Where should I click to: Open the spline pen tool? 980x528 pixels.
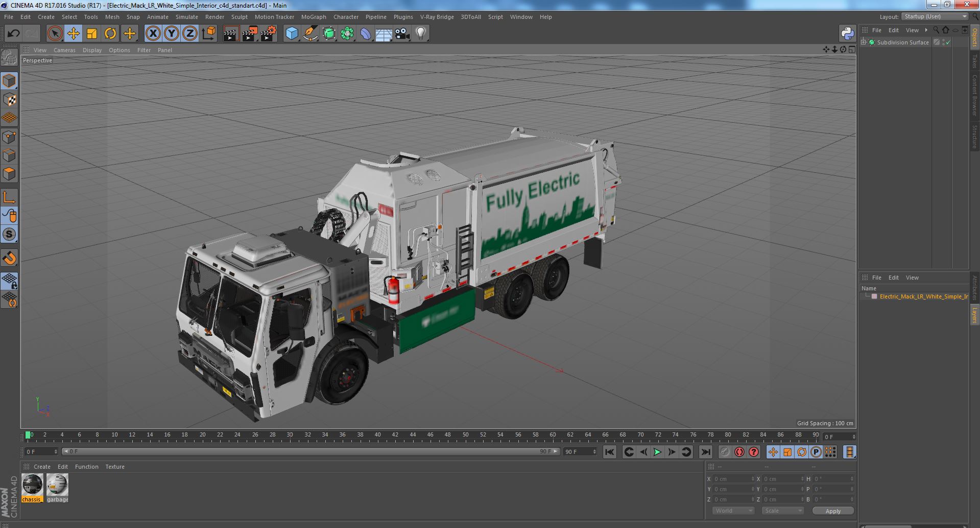point(310,34)
